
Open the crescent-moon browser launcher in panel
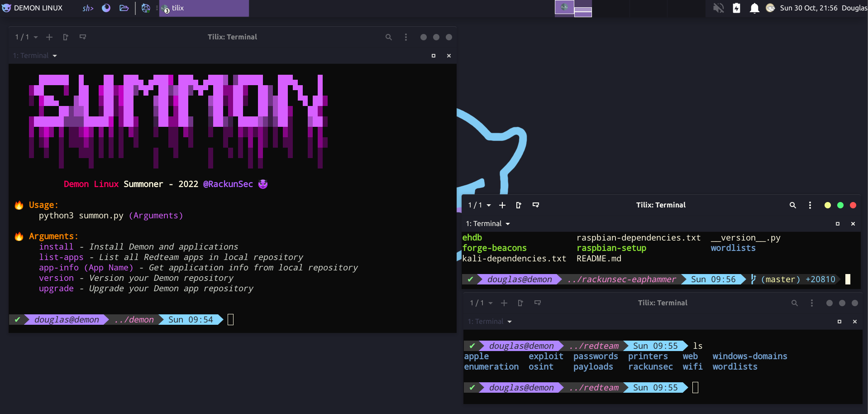(106, 8)
